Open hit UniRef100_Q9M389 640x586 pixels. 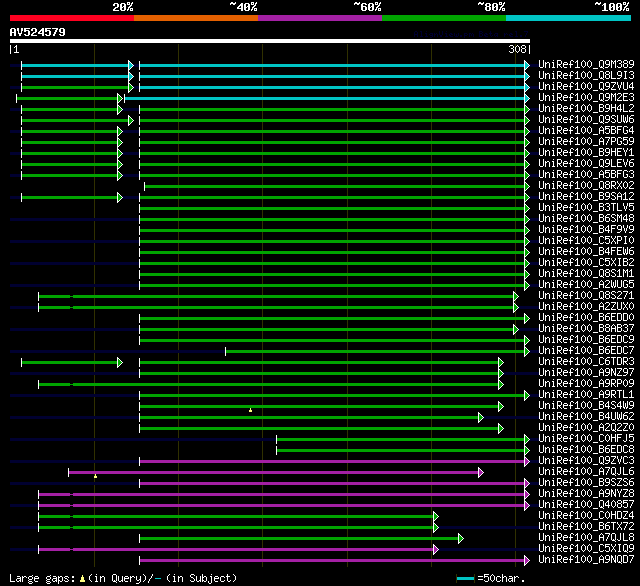click(586, 64)
